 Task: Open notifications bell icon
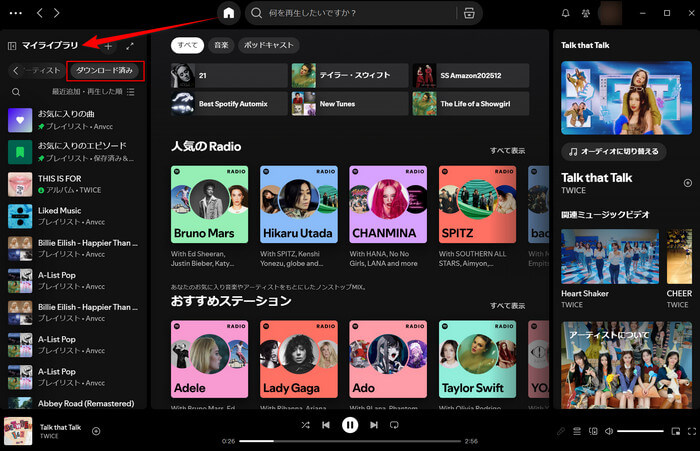pos(565,13)
